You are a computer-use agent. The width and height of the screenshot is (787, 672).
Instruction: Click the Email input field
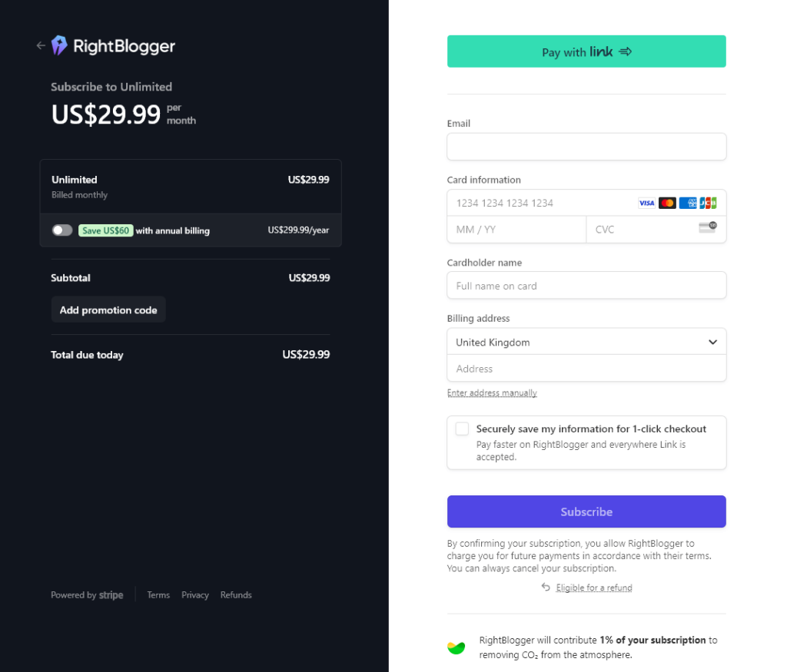tap(586, 147)
